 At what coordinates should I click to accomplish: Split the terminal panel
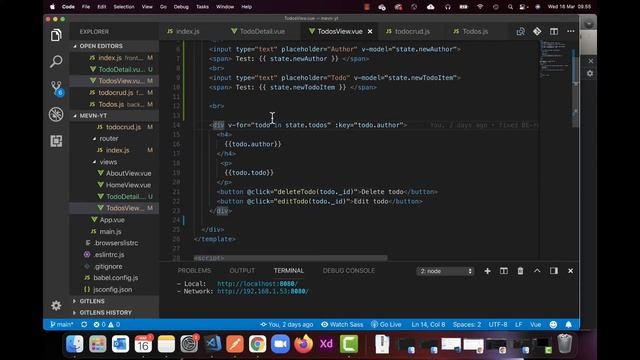coord(504,271)
